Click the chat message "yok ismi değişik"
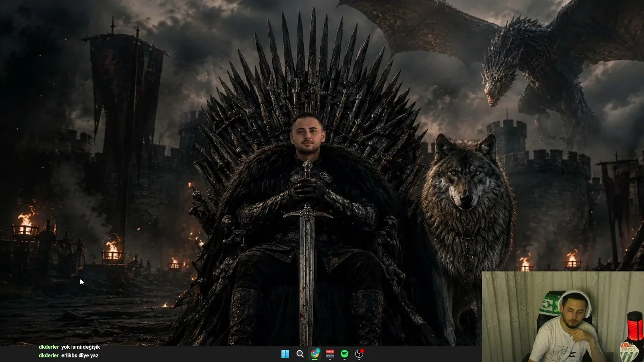This screenshot has width=644, height=362. (80, 347)
